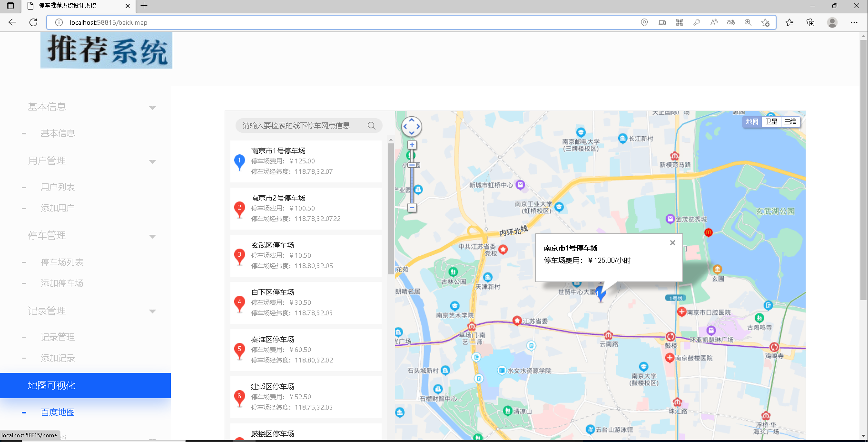Image resolution: width=868 pixels, height=442 pixels.
Task: Select the 玄武区停车场 list entry
Action: (x=306, y=255)
